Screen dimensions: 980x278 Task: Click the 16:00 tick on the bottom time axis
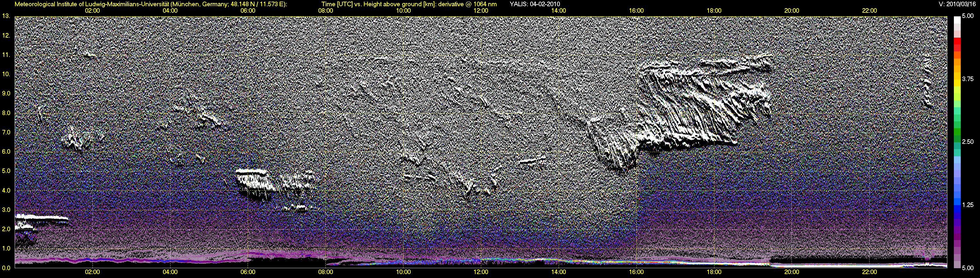(x=636, y=272)
